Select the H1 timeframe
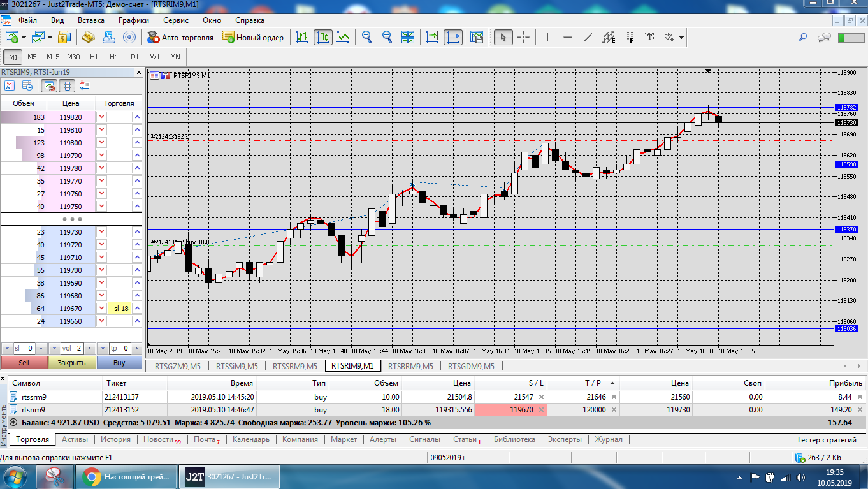This screenshot has width=868, height=489. 94,57
